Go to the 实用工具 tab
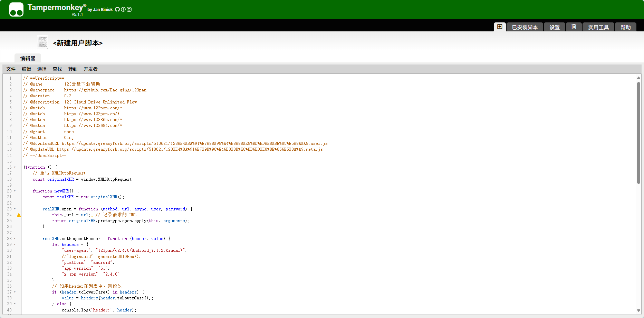644x318 pixels. pyautogui.click(x=598, y=27)
